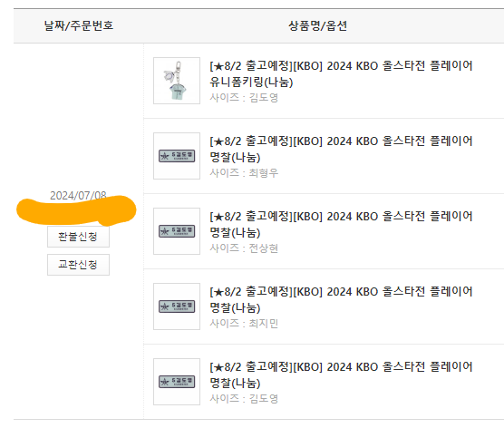
Task: Select the keyring option text 사이즈 : 김도영
Action: [x=244, y=98]
